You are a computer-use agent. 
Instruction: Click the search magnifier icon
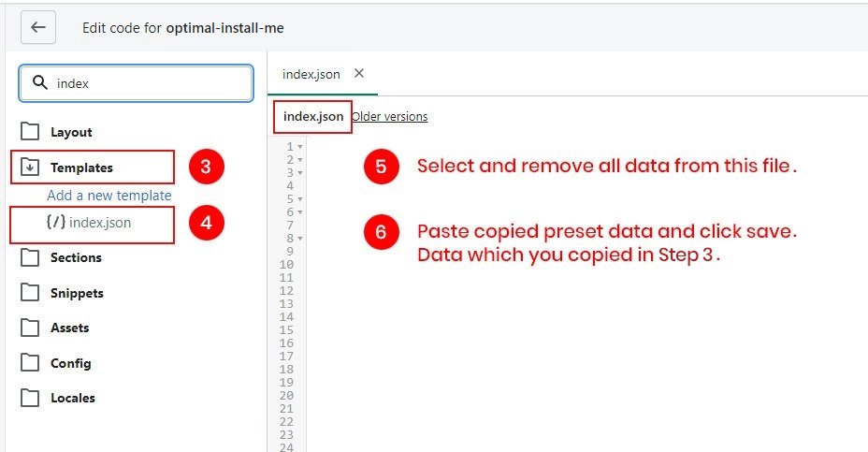coord(39,83)
